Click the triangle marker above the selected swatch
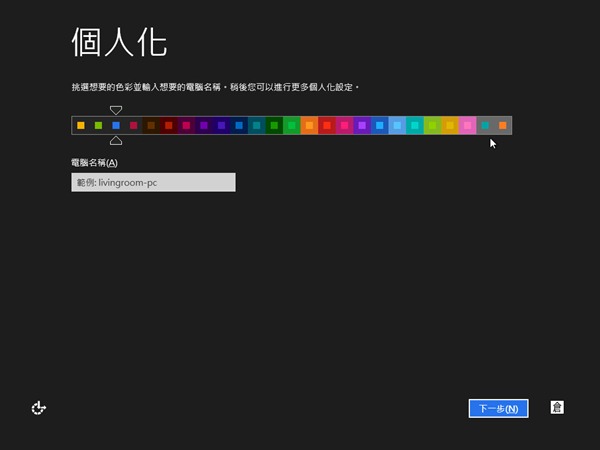Image resolution: width=600 pixels, height=450 pixels. click(x=116, y=110)
